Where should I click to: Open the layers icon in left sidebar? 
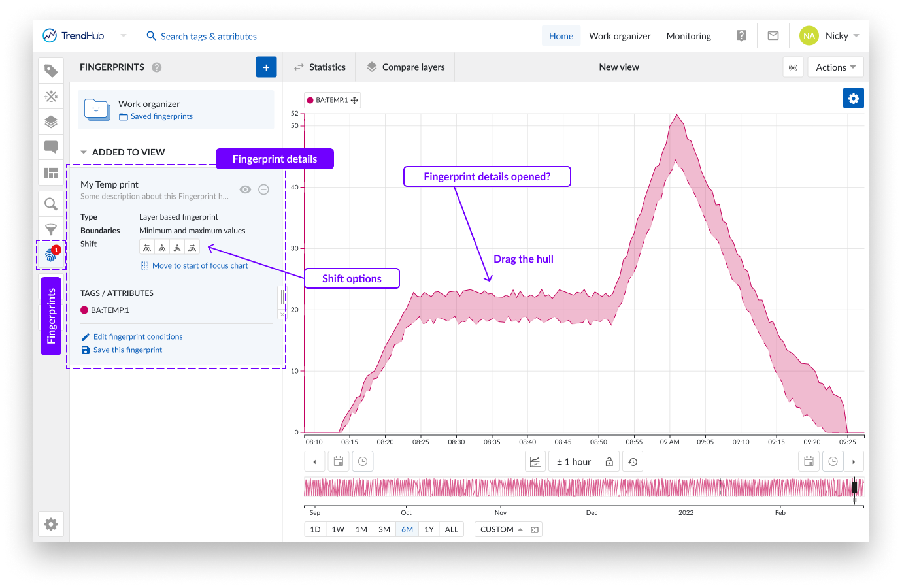51,122
